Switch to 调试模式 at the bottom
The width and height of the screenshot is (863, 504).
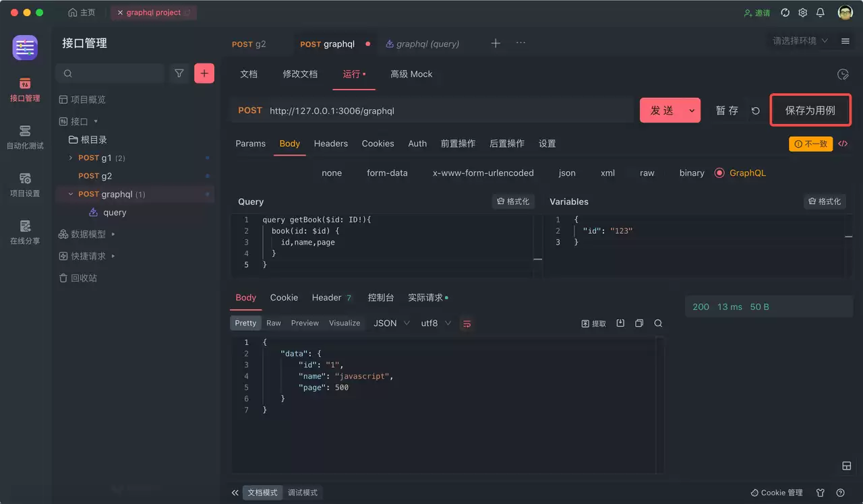click(x=302, y=493)
